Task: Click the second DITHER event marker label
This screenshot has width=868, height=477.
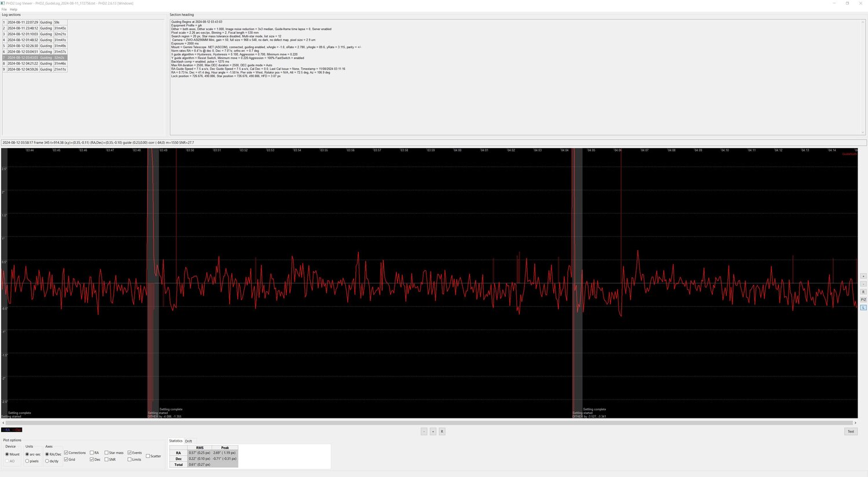Action: pyautogui.click(x=589, y=416)
